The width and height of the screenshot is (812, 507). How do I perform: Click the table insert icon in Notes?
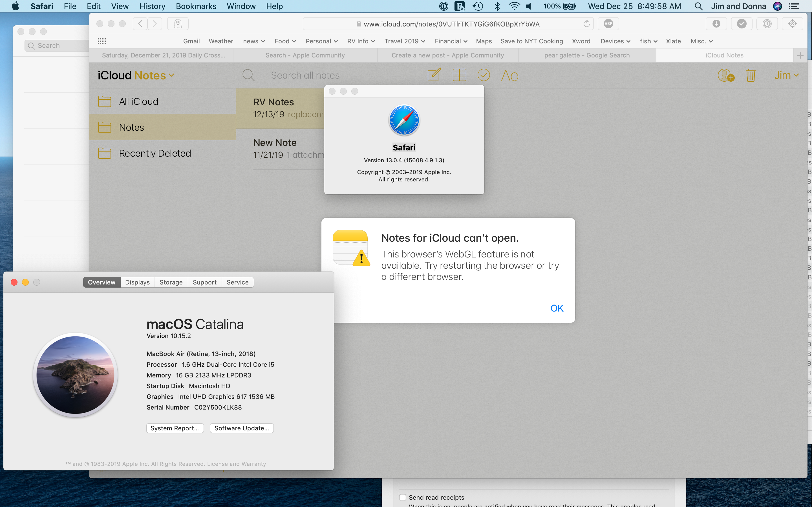[459, 75]
